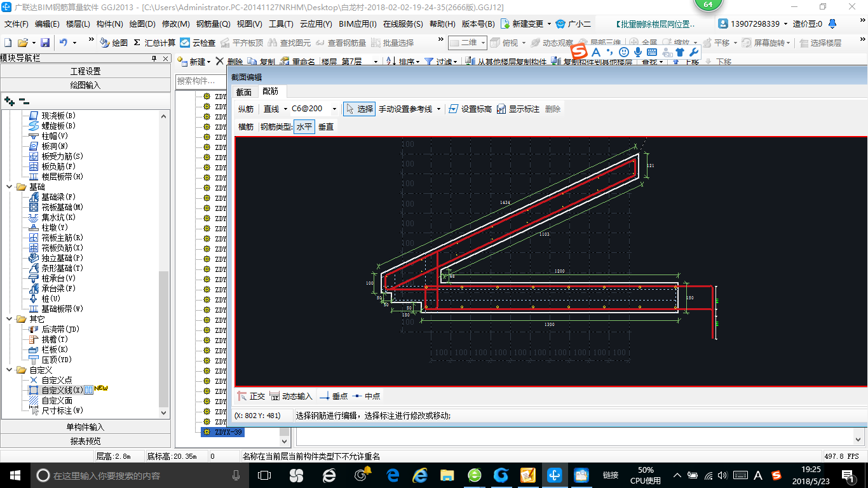Click the 纵筋 button
868x488 pixels.
click(x=246, y=109)
